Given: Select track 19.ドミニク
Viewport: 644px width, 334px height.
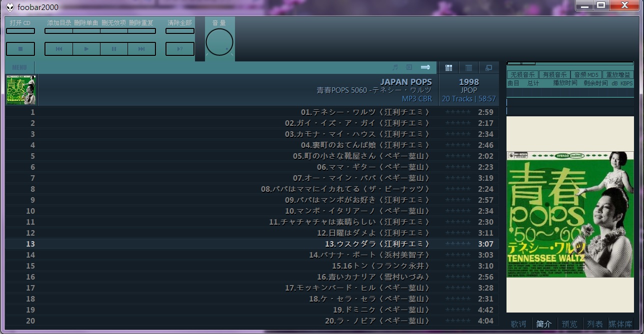Looking at the screenshot, I should coord(252,310).
